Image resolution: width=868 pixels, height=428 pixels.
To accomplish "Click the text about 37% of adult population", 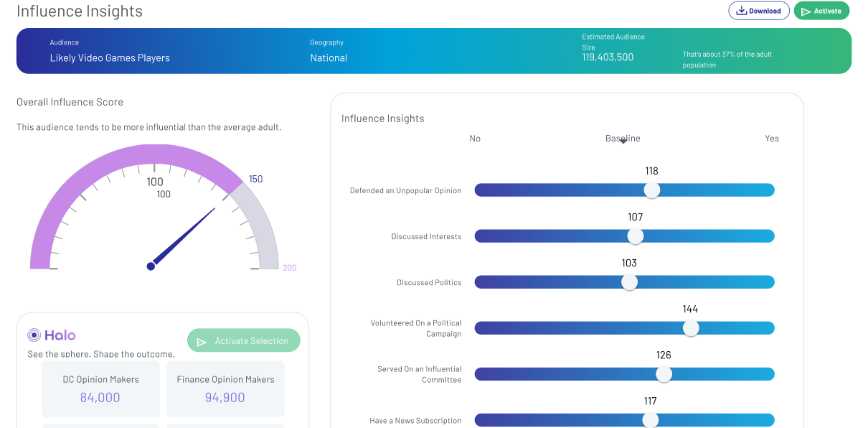I will click(727, 60).
